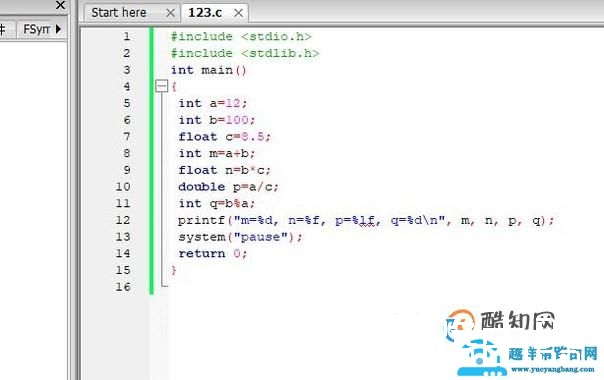Close the left management panel
Screen dimensions: 604x380
click(60, 5)
